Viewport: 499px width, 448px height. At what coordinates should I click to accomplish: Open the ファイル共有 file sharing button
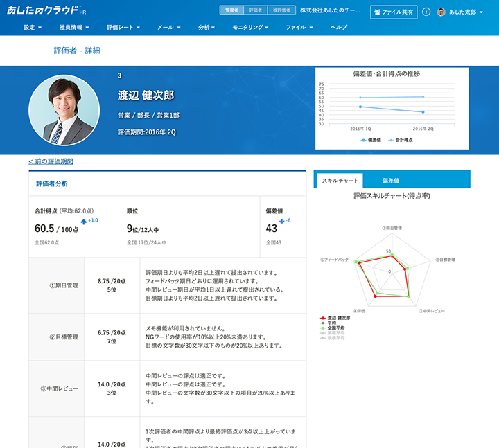[394, 12]
